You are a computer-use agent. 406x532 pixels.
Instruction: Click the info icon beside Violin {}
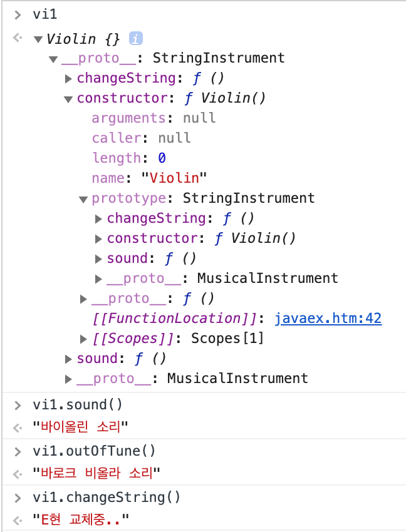tap(136, 39)
